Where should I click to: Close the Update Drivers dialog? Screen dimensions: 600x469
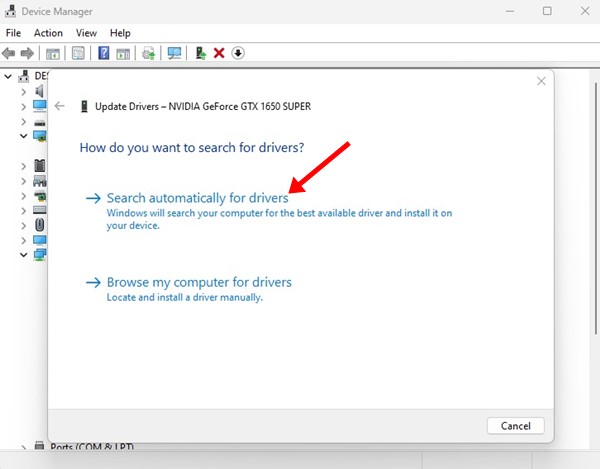(x=541, y=81)
